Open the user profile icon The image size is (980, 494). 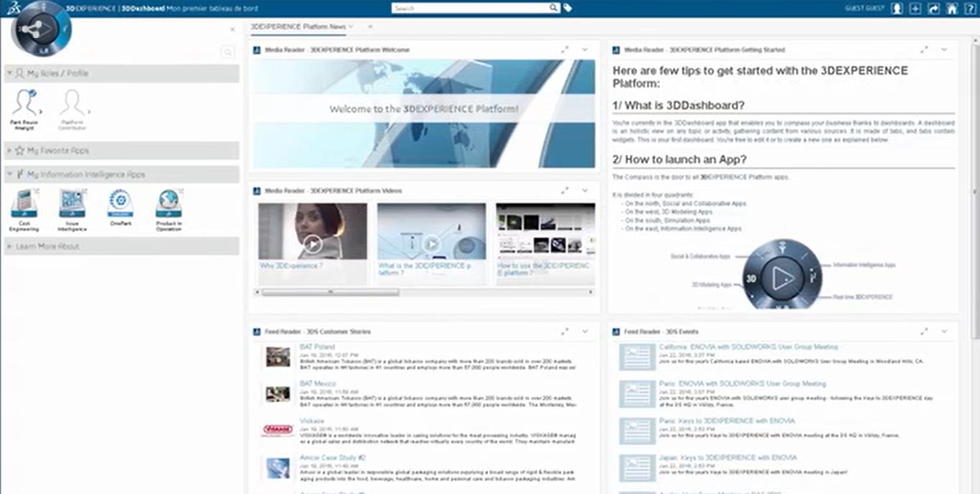pos(897,8)
